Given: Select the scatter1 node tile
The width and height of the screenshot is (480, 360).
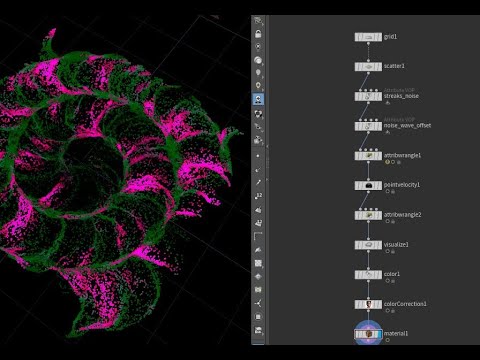Looking at the screenshot, I should point(368,67).
